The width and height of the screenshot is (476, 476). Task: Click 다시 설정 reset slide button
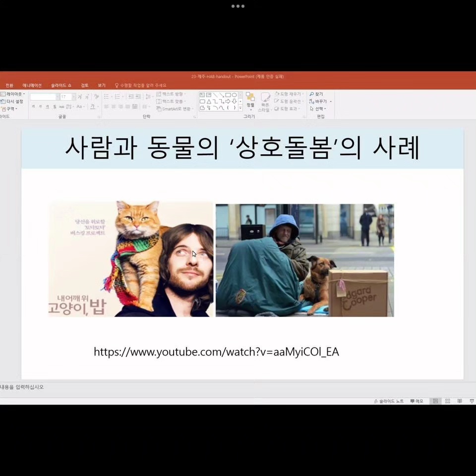[x=12, y=101]
